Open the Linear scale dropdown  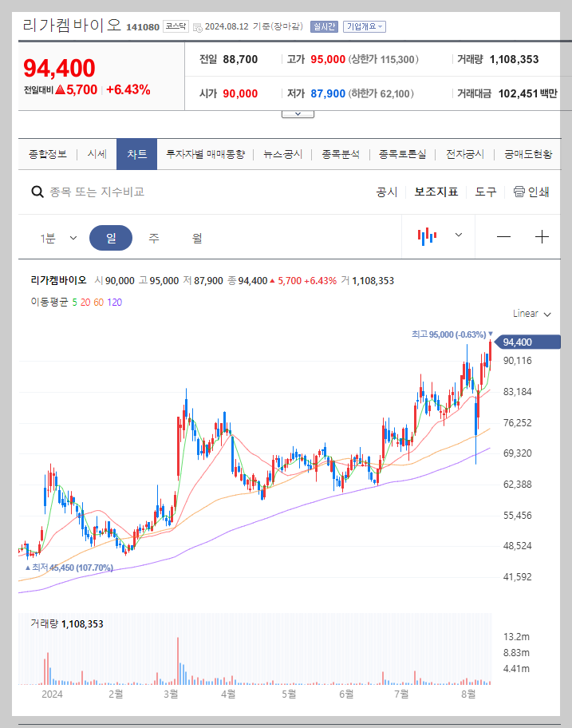[531, 314]
